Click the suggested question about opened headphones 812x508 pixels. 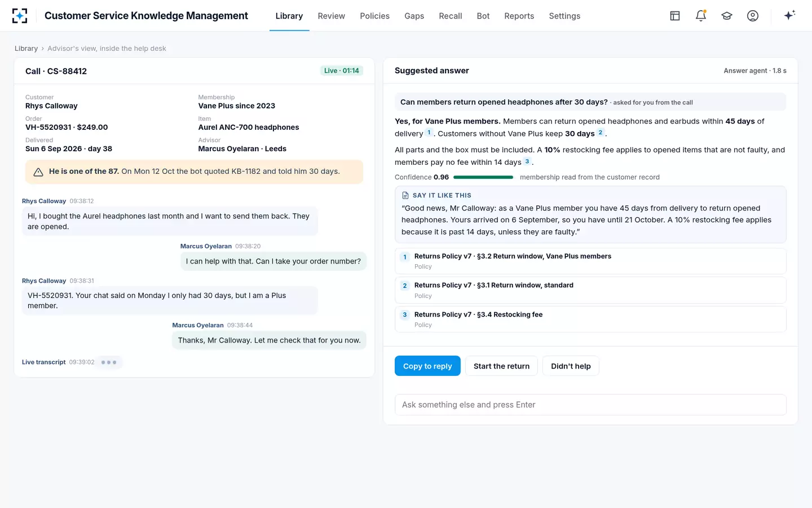pos(590,102)
